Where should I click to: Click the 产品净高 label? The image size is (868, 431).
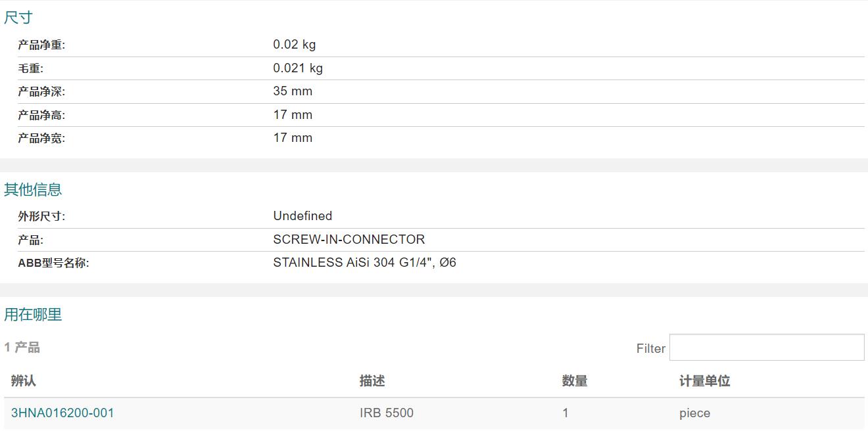click(41, 115)
